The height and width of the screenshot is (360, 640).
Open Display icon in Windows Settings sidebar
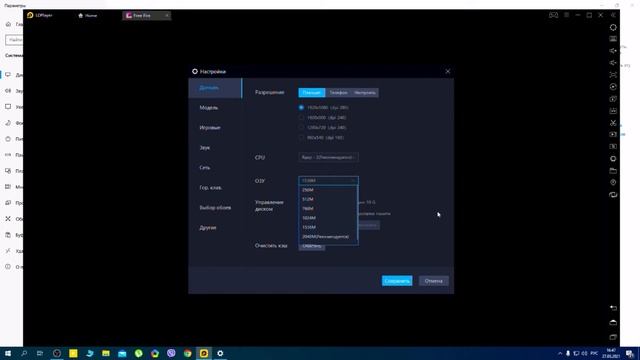coord(8,75)
